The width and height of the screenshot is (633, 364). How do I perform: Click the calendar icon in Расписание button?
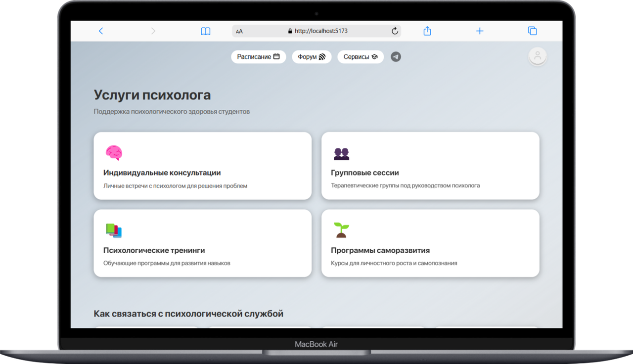276,57
